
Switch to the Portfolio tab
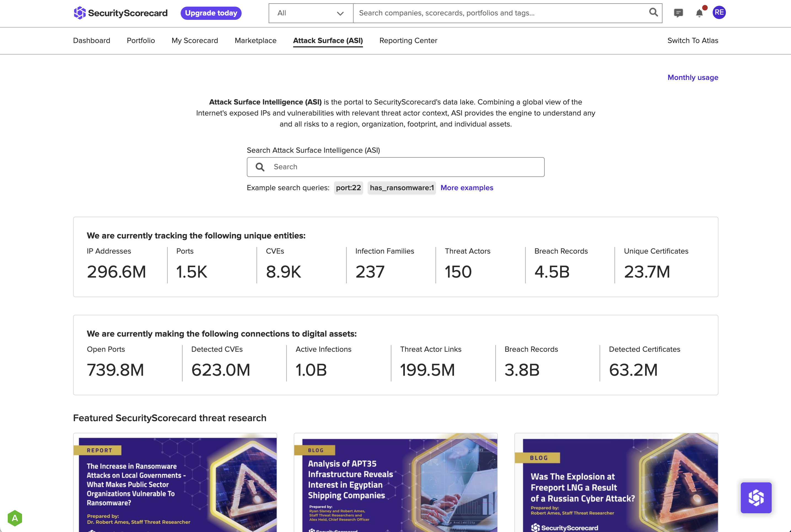141,41
